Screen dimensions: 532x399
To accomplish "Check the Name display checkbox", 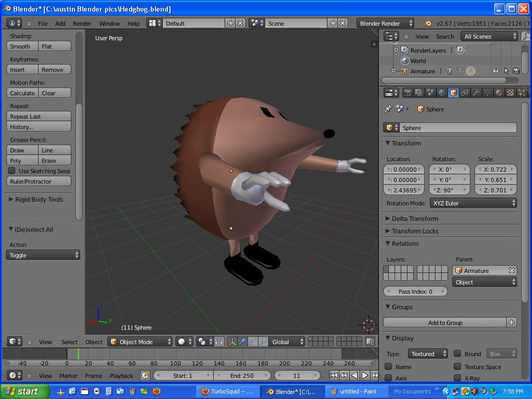I will (388, 366).
